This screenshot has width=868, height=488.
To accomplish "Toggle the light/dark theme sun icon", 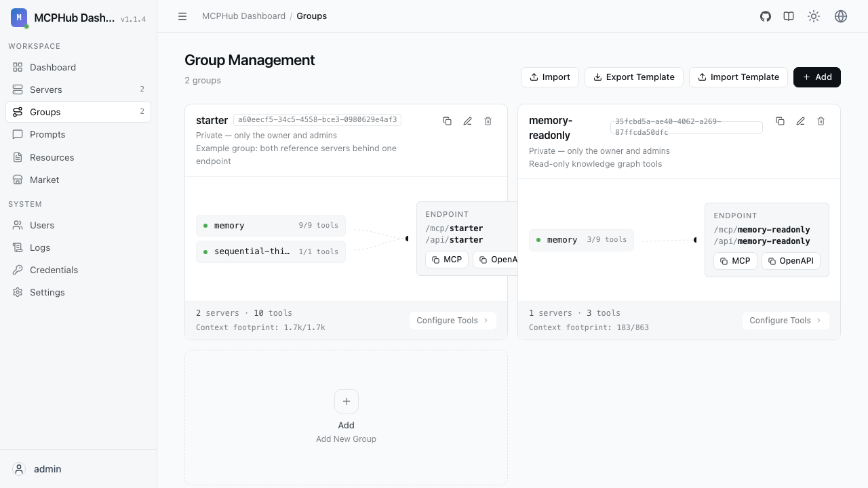I will pos(814,16).
